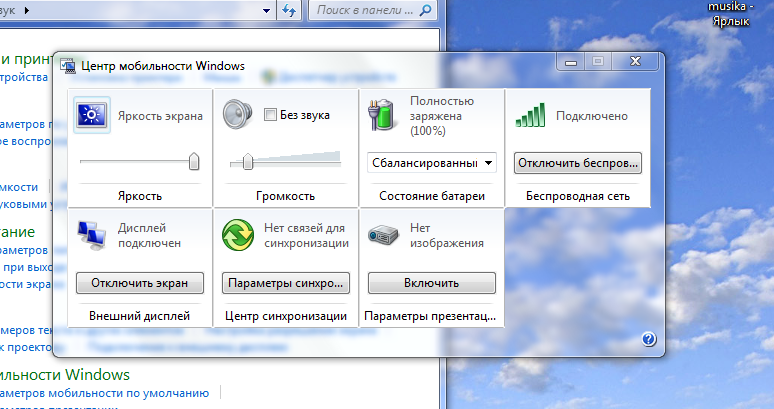774x409 pixels.
Task: Click the Подключено wireless status text
Action: [x=592, y=116]
